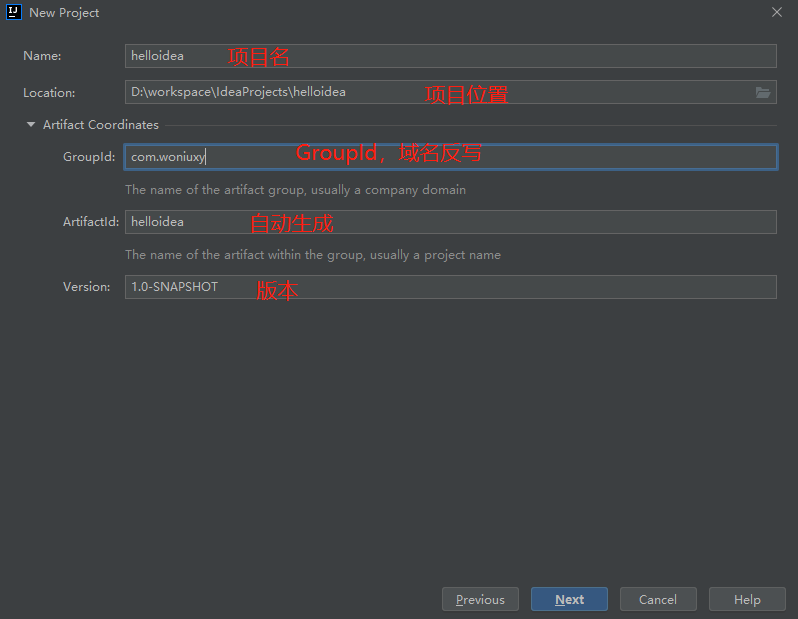Select the ArtifactId text field
Viewport: 798px width, 619px height.
pos(450,222)
